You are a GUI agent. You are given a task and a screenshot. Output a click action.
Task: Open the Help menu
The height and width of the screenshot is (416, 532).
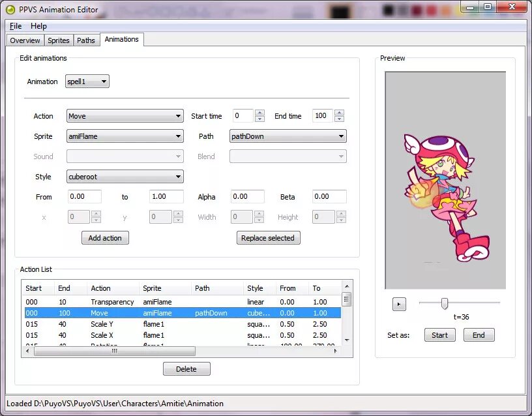coord(38,26)
